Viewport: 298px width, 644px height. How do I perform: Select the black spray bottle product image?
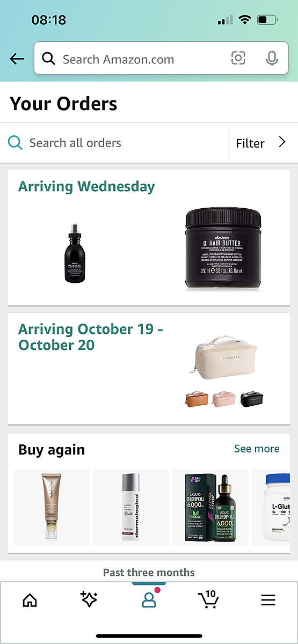click(75, 254)
